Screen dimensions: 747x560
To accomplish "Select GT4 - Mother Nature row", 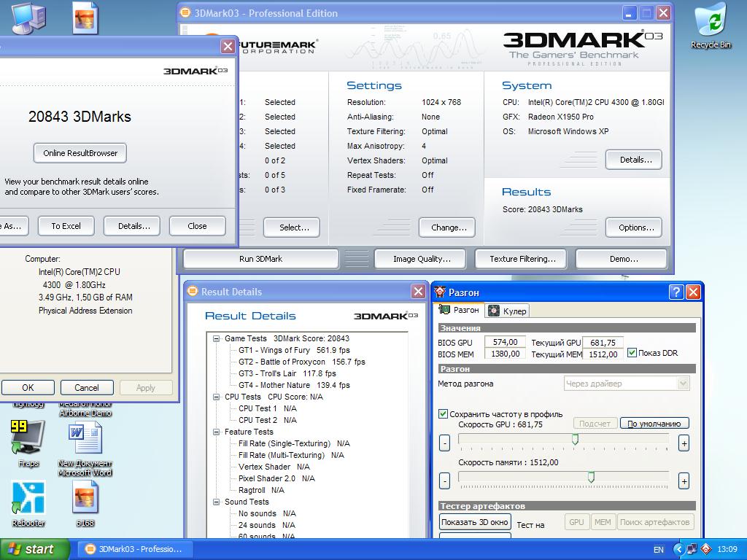I will pos(294,385).
